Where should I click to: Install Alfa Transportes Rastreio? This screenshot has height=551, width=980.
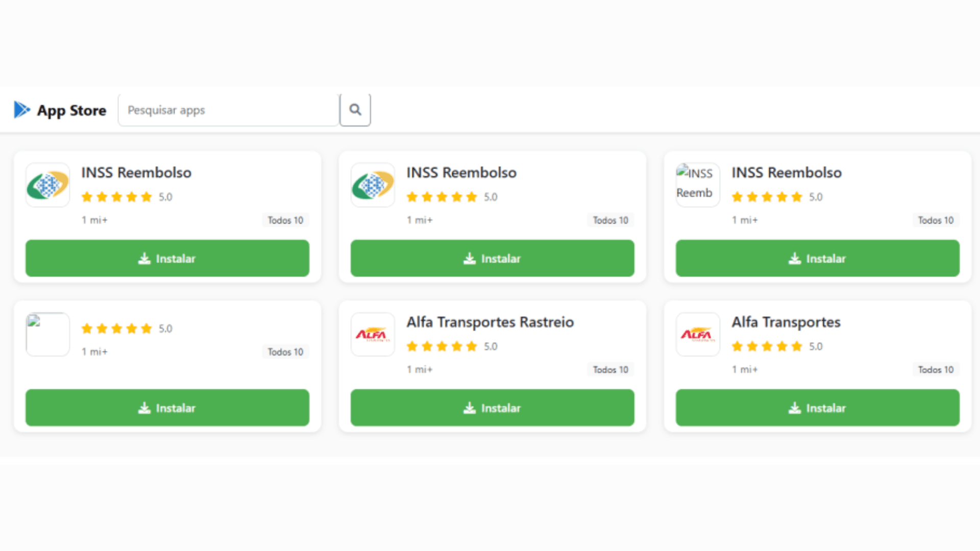(x=492, y=408)
